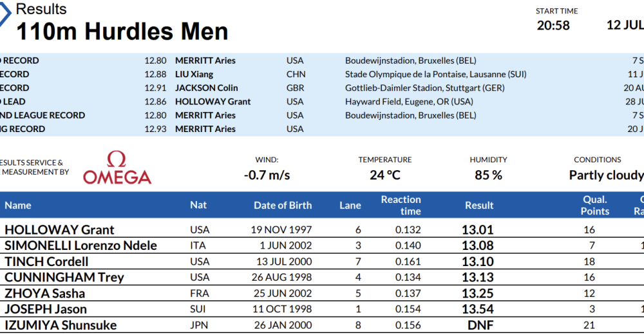Click the OMEGA logo
Viewport: 644px width, 335px height.
click(117, 169)
